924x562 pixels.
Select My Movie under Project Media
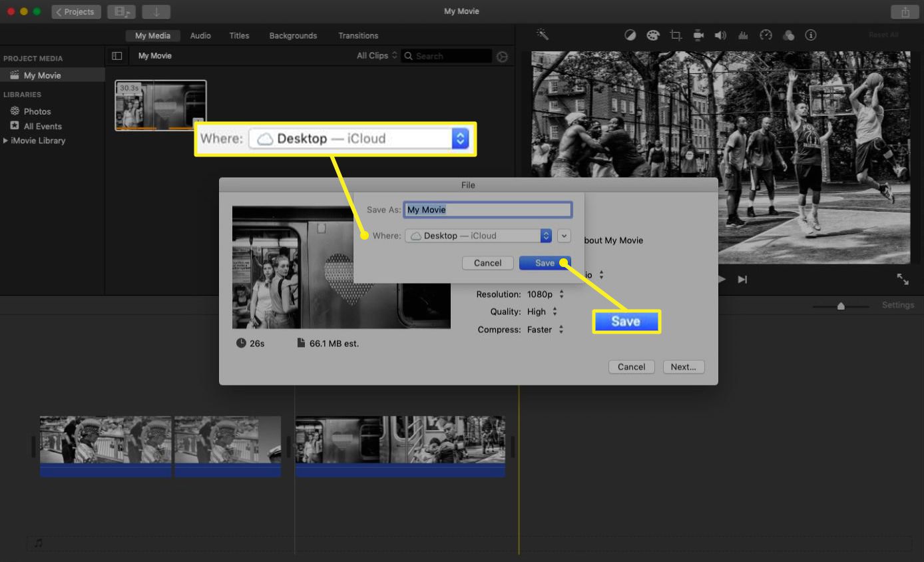pyautogui.click(x=53, y=75)
